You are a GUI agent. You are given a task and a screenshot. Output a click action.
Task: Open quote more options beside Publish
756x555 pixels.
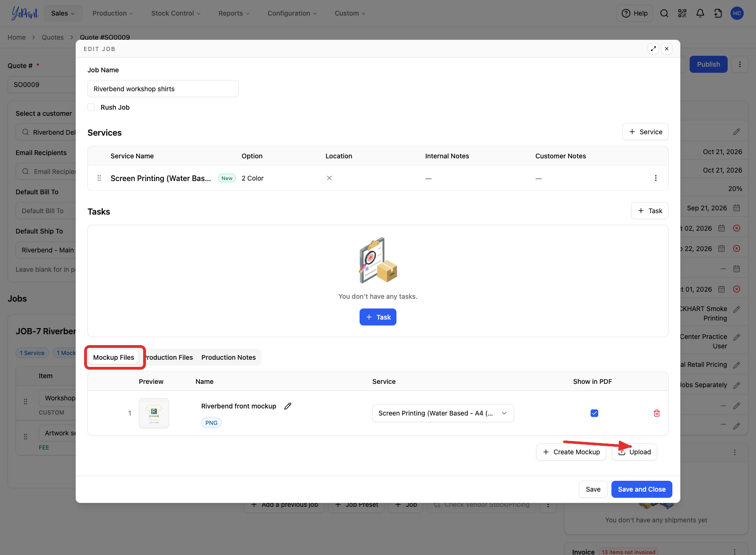point(740,64)
